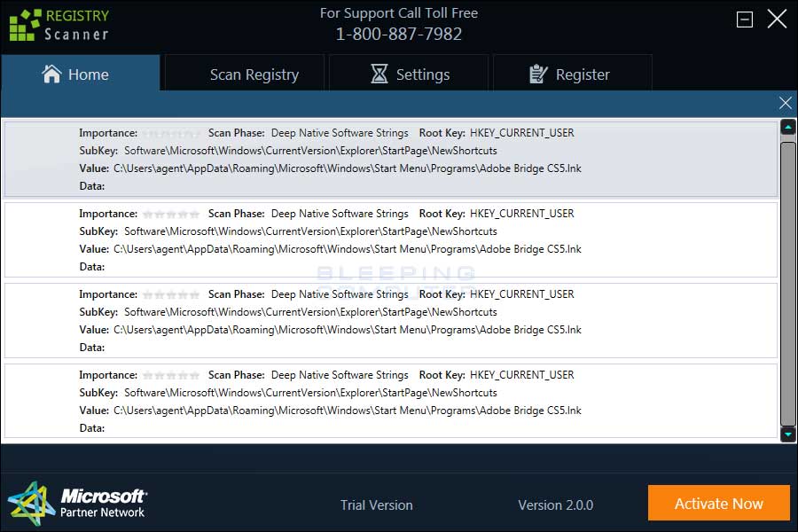Click the 'For Support Call Toll Free' text
The height and width of the screenshot is (532, 798).
[398, 13]
